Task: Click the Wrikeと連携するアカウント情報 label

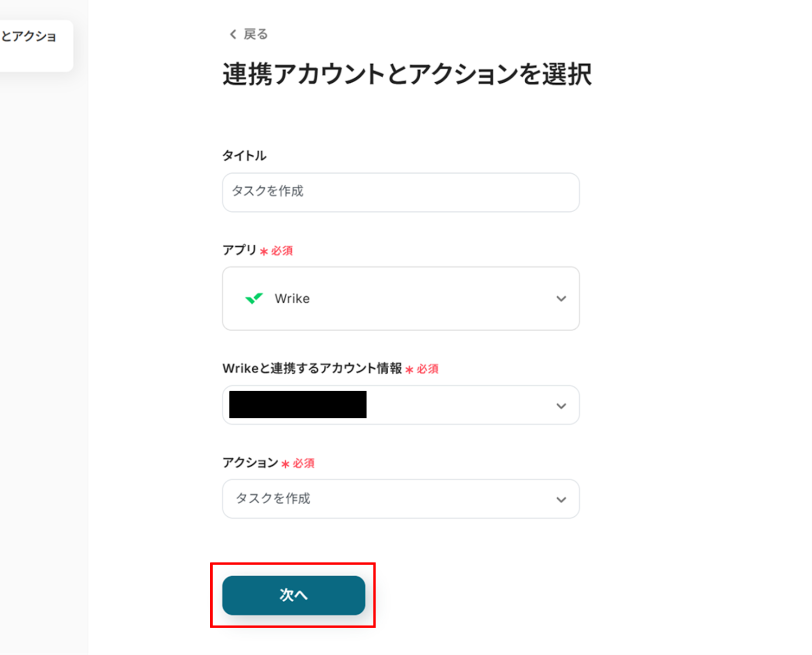Action: 312,368
